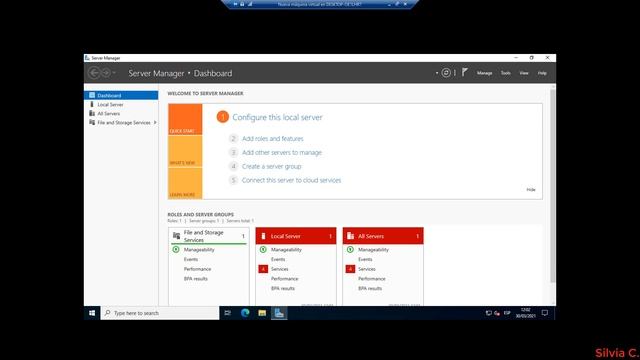Click the dashboard vertical scrollbar
Screen dimensions: 640x360
(553, 186)
